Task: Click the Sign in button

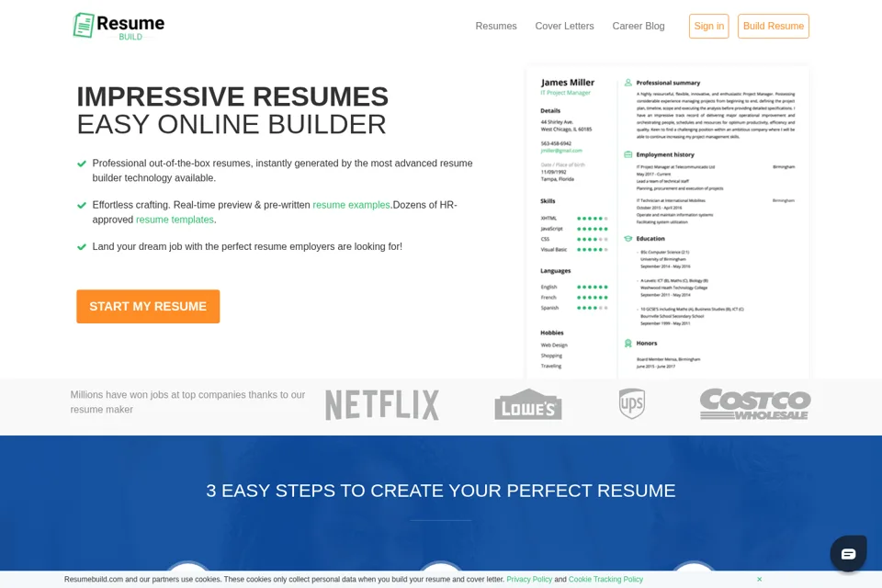Action: (708, 26)
